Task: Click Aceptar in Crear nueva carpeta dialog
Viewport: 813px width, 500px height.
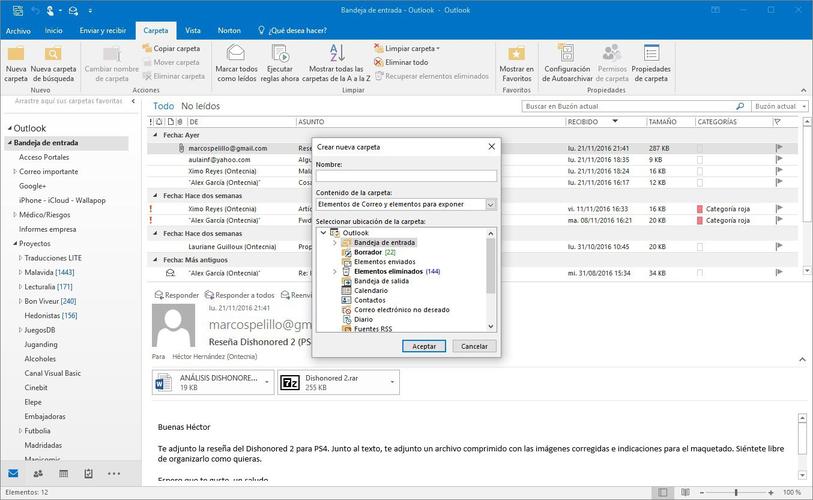Action: [x=424, y=346]
